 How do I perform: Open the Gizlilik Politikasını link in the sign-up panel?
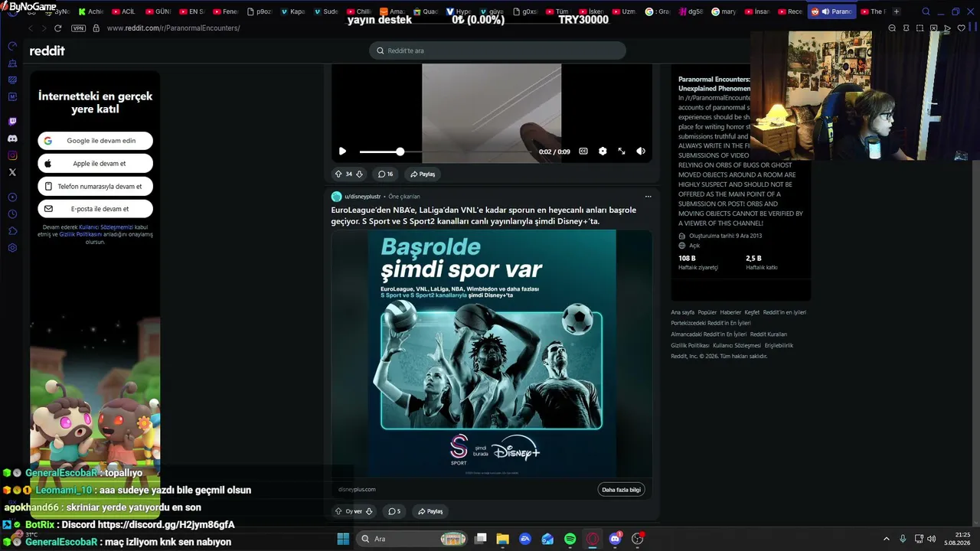pyautogui.click(x=80, y=234)
